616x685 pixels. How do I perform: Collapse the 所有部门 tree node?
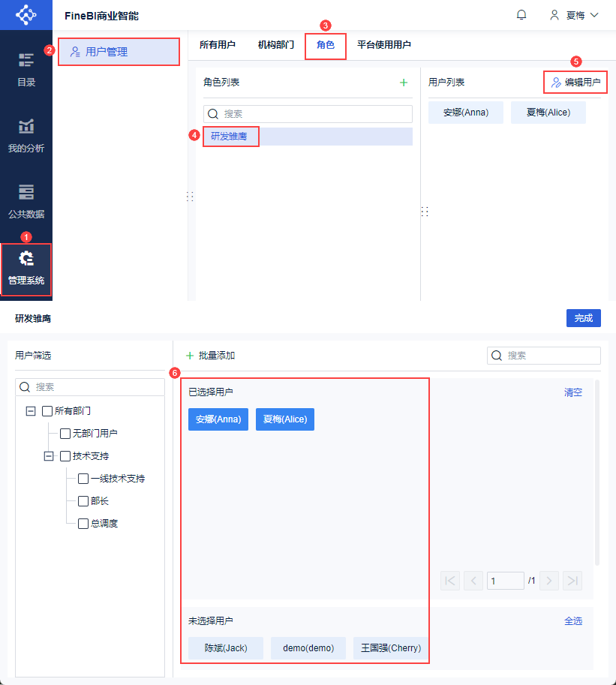(x=31, y=411)
